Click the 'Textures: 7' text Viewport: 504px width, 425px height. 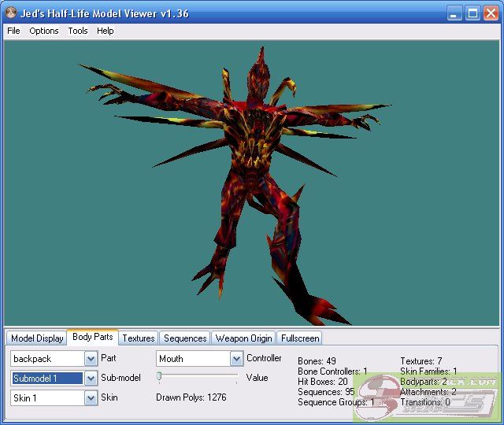coord(421,360)
